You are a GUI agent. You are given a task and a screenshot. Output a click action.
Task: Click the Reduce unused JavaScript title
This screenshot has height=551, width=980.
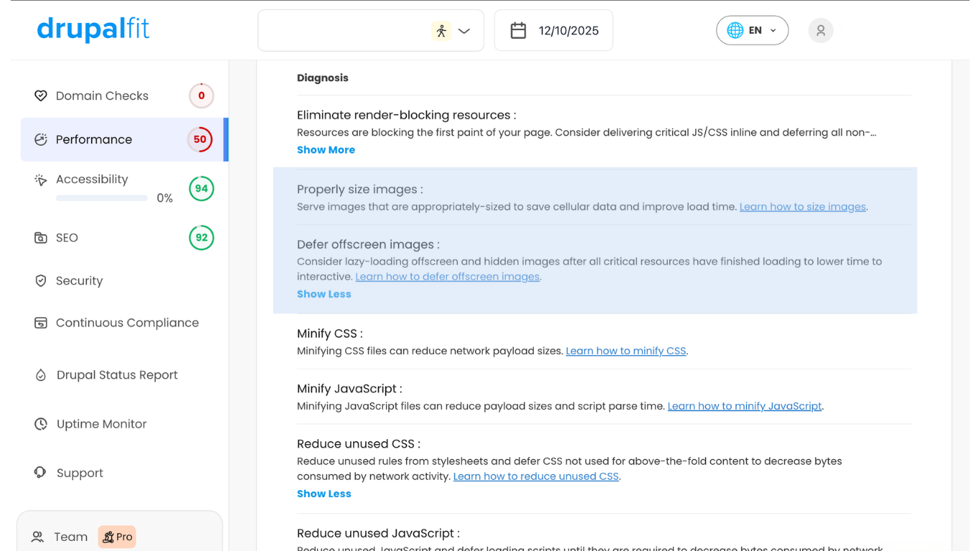click(x=378, y=533)
